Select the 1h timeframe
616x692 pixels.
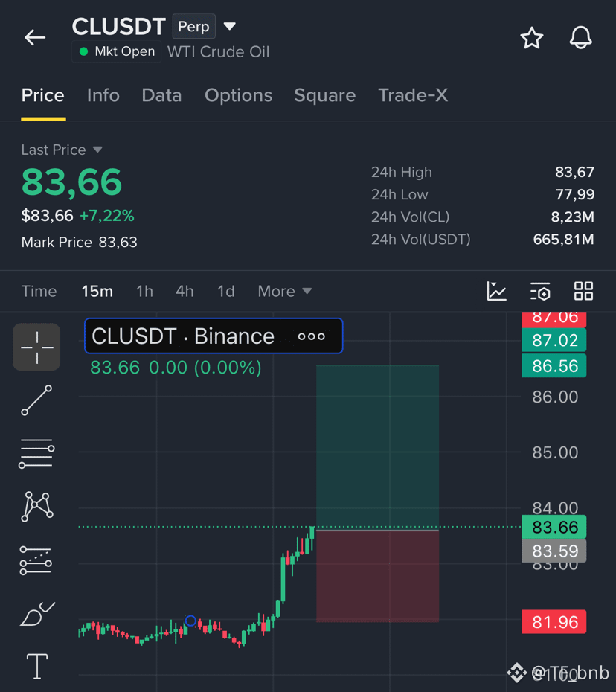(144, 291)
